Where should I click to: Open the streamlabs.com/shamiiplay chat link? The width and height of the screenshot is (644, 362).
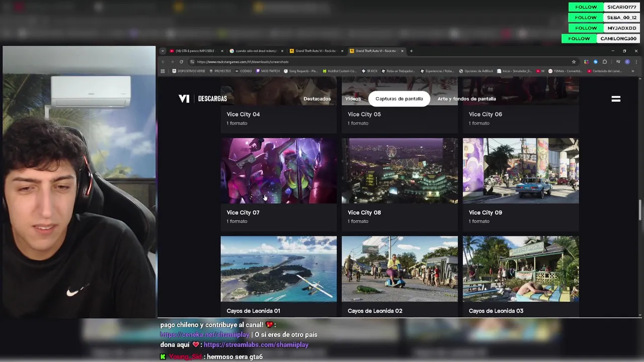tap(256, 344)
